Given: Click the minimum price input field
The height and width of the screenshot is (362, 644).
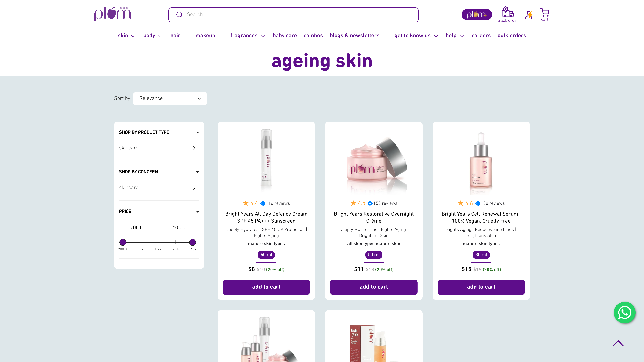Looking at the screenshot, I should pyautogui.click(x=136, y=228).
